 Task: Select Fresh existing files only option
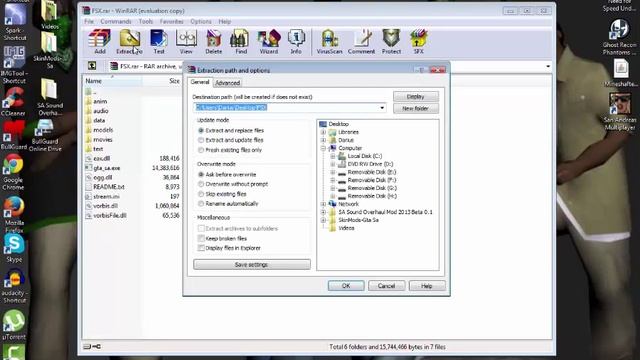[230, 150]
